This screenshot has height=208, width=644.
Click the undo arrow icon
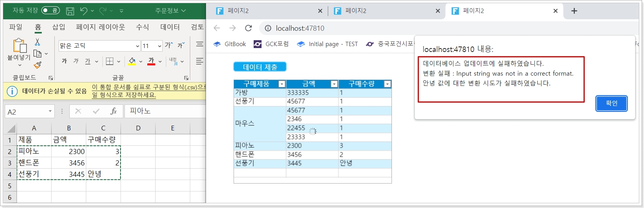tap(84, 11)
